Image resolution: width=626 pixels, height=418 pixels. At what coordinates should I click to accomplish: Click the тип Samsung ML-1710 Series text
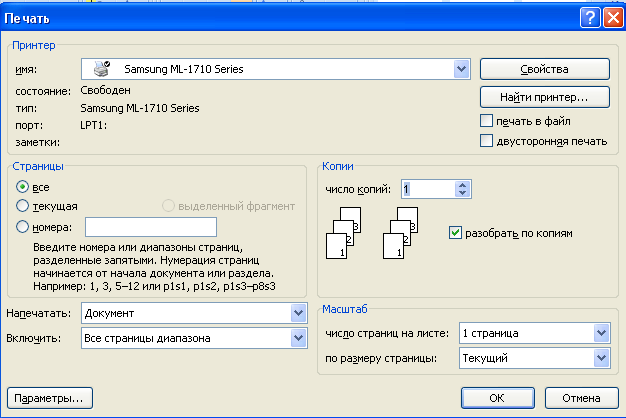pos(140,108)
